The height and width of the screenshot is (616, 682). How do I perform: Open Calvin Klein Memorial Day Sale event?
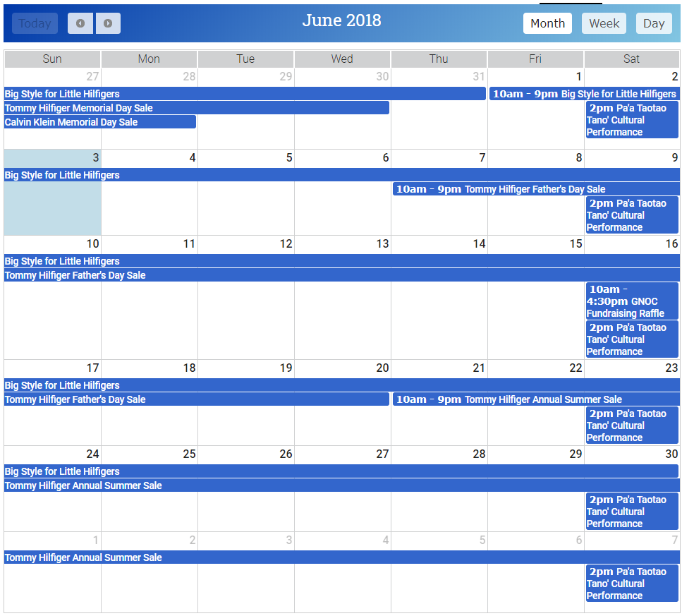(x=100, y=122)
